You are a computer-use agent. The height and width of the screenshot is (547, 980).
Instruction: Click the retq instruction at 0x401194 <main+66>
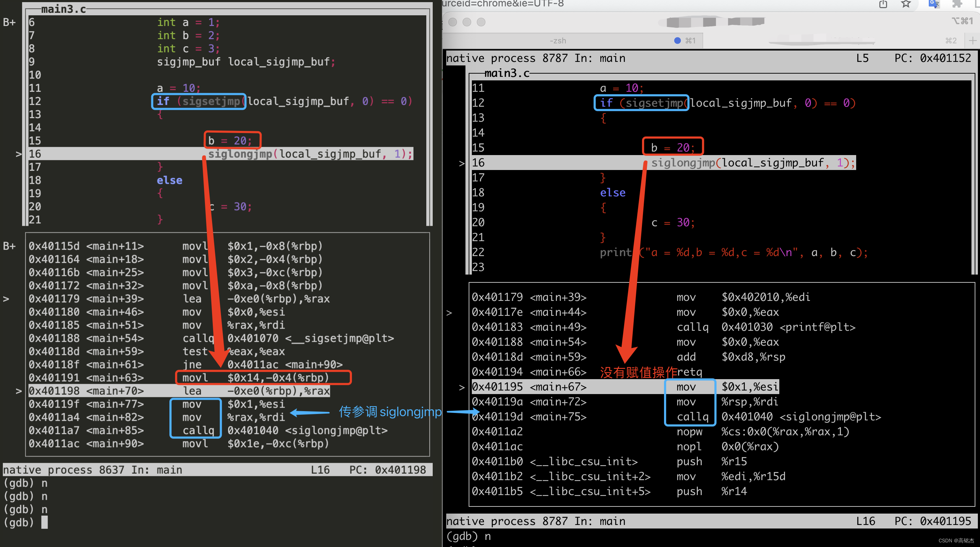689,372
